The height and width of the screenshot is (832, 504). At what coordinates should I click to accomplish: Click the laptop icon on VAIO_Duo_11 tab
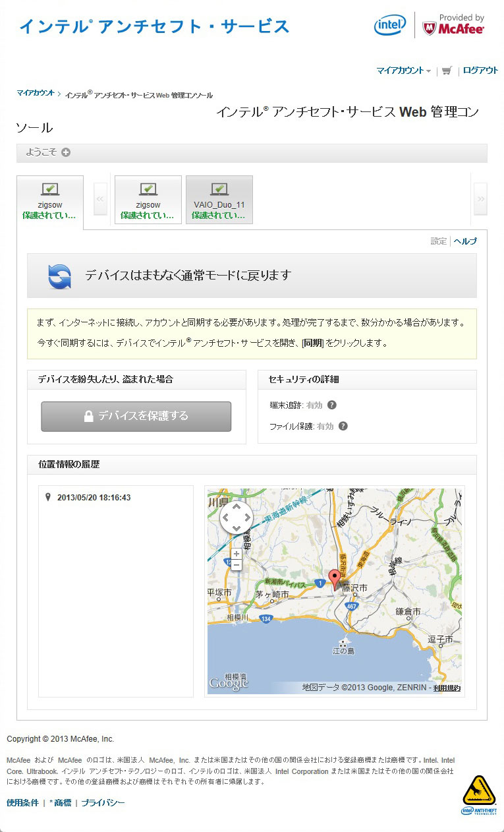[x=219, y=190]
